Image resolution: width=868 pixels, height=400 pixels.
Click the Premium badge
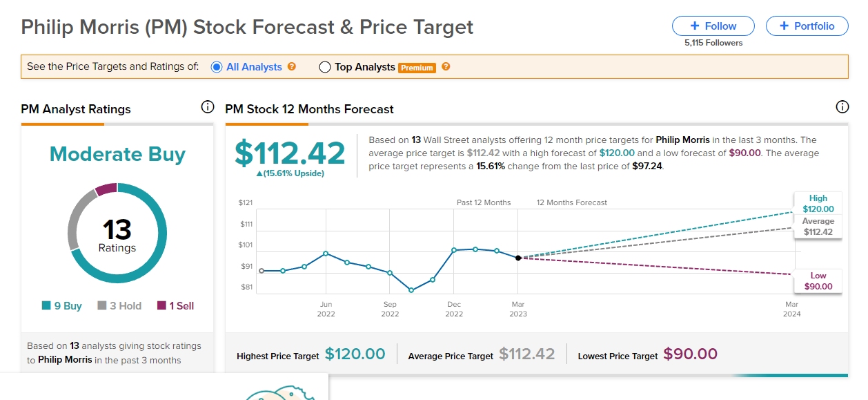coord(417,68)
